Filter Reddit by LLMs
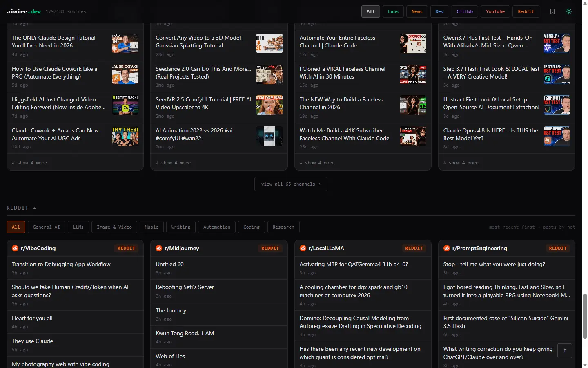 point(78,227)
